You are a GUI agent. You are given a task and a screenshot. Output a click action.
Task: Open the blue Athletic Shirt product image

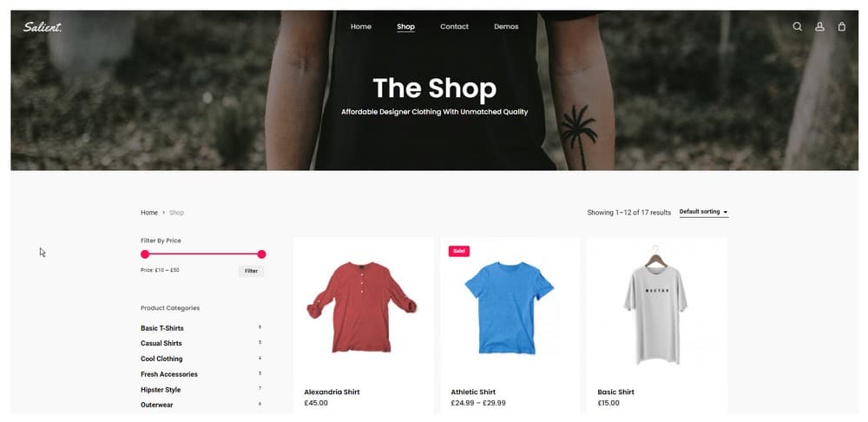509,307
